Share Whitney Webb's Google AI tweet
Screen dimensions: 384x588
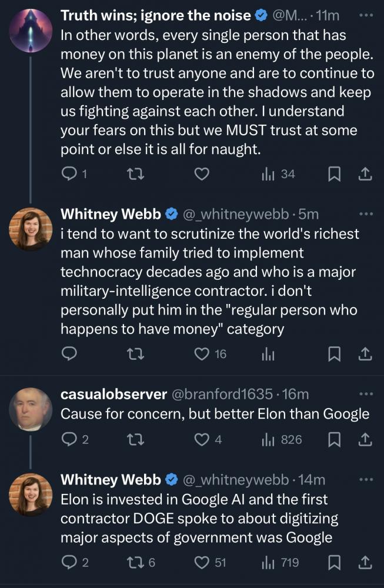click(365, 563)
